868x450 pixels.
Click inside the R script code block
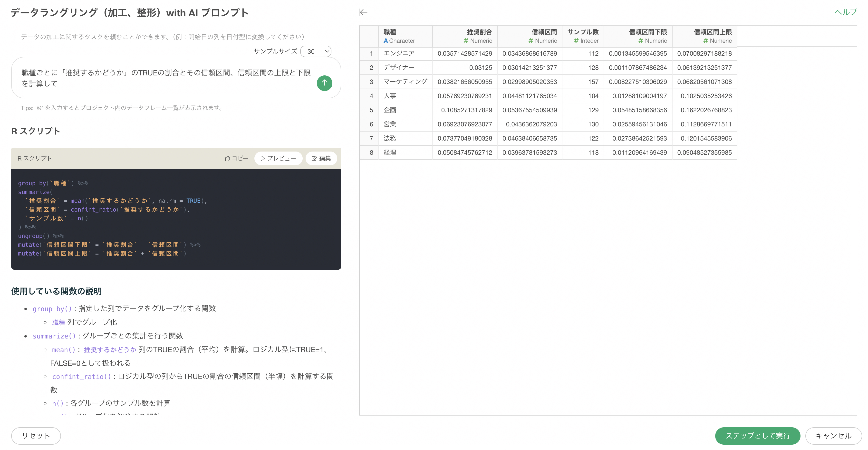click(x=176, y=219)
